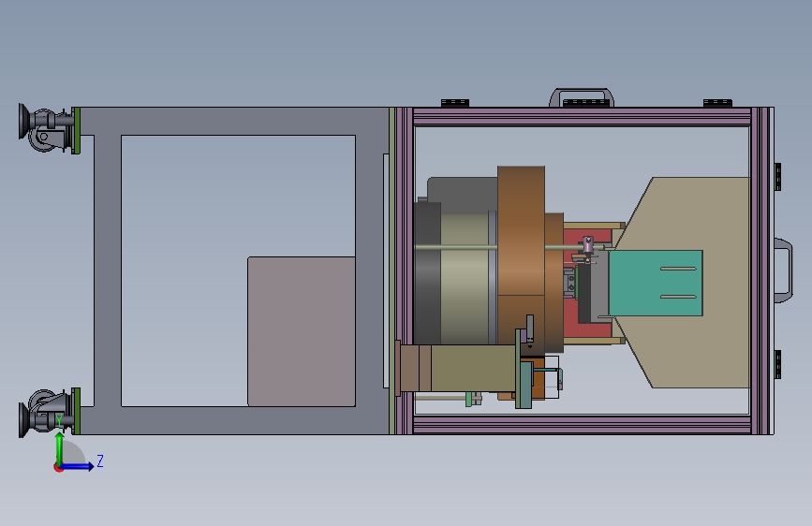Select the gray cart frame's left vertical post
The width and height of the screenshot is (812, 526).
click(x=108, y=270)
